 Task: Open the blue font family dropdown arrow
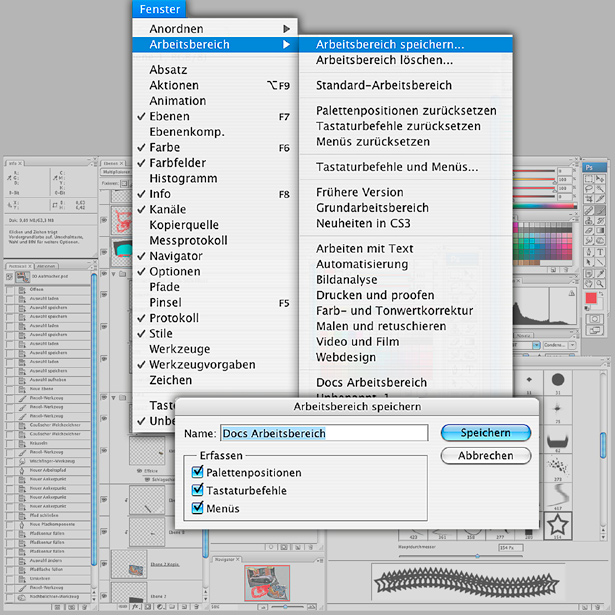tap(536, 345)
